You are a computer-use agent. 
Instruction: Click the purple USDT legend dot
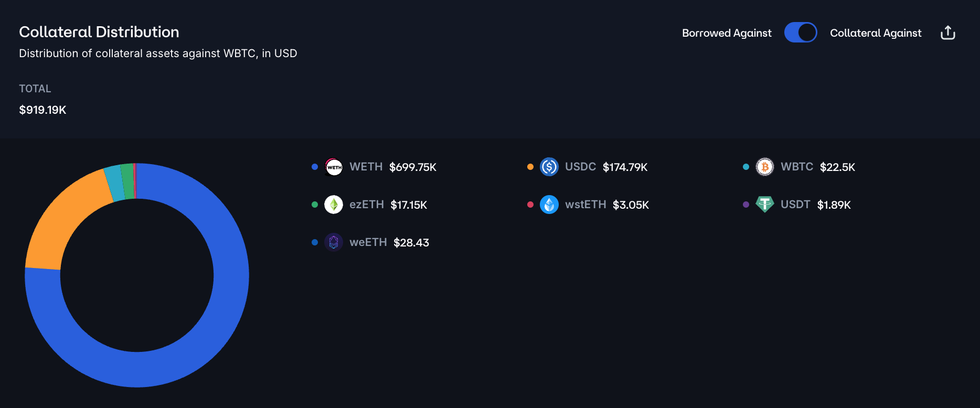[746, 205]
